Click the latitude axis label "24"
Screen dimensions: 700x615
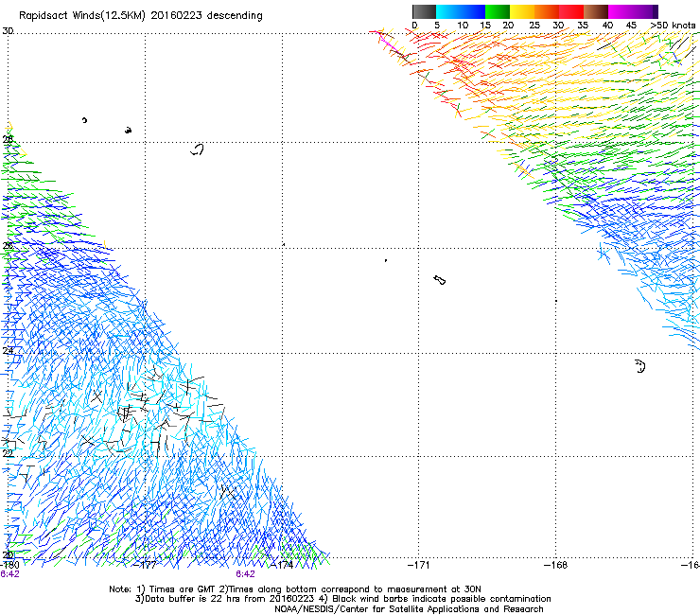[8, 351]
